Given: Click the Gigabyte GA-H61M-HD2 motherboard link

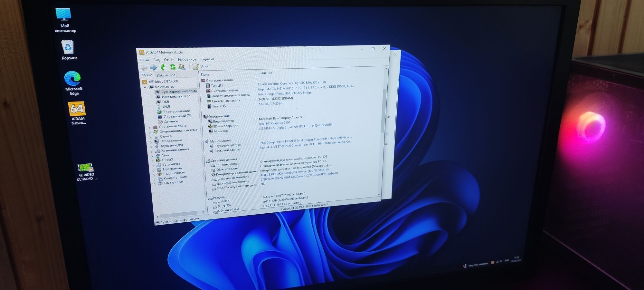Looking at the screenshot, I should point(306,87).
